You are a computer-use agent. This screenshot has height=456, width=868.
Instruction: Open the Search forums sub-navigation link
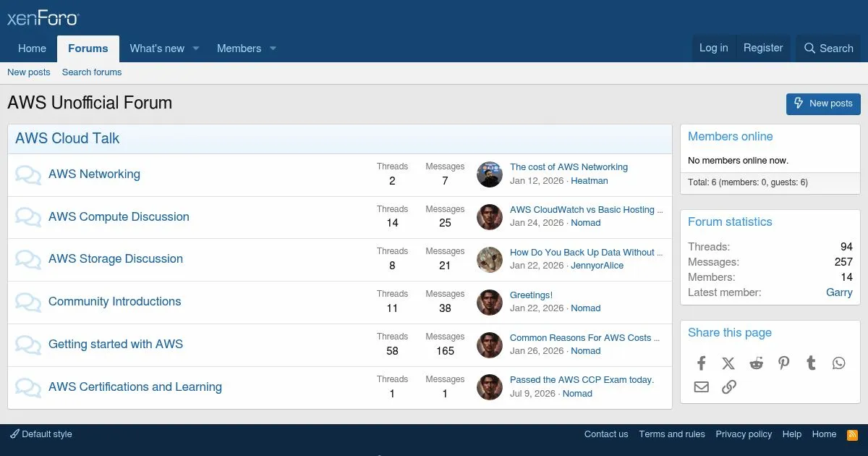coord(92,72)
